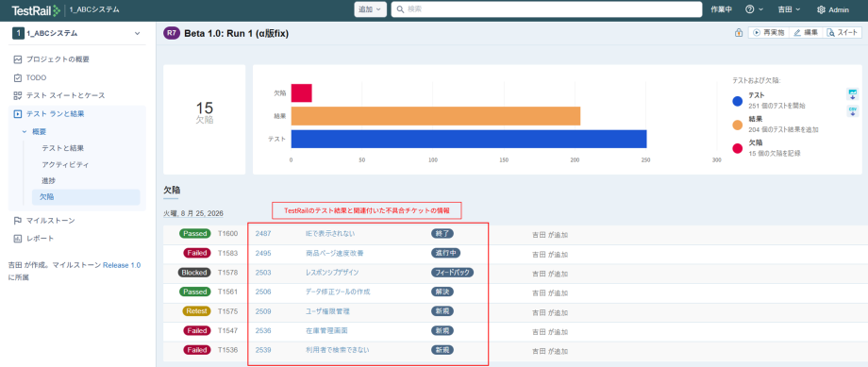Open レポート in sidebar
This screenshot has height=367, width=868.
[41, 238]
